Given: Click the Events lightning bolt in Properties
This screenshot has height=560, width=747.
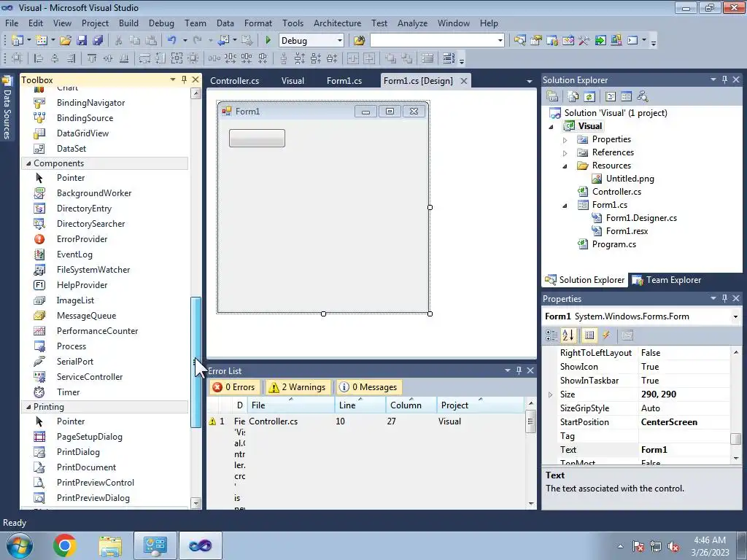Looking at the screenshot, I should (x=606, y=335).
